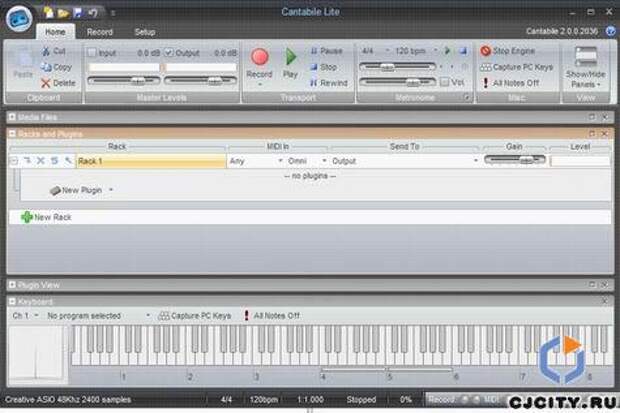
Task: Click the Input level slider handle
Action: pyautogui.click(x=138, y=81)
